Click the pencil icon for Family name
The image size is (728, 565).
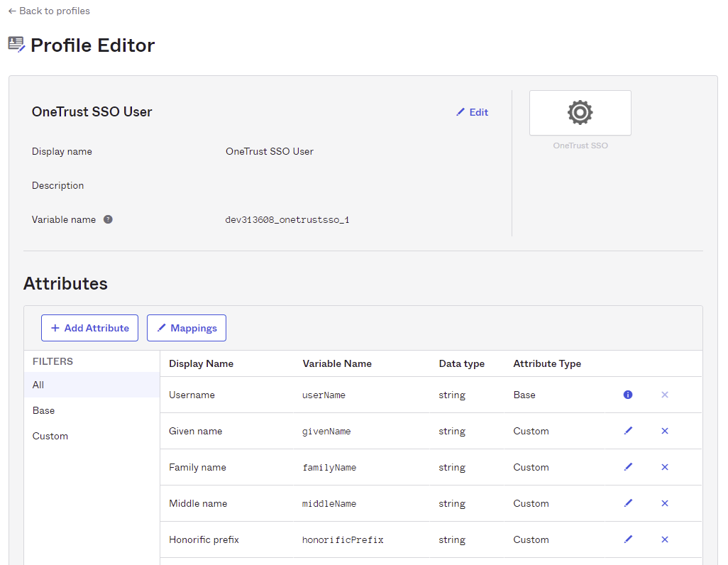628,467
